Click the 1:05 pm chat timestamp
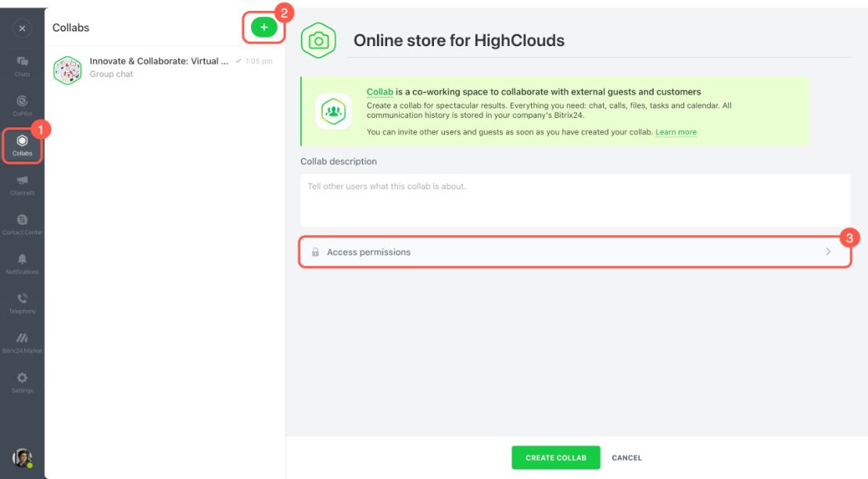 tap(259, 62)
